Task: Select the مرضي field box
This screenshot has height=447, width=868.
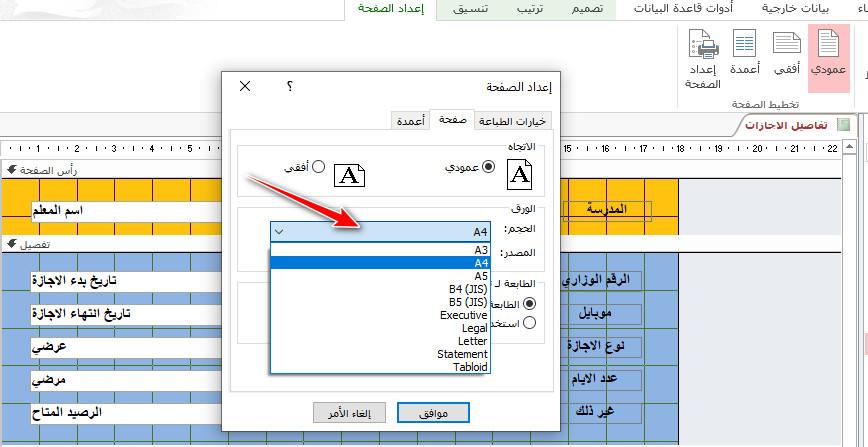Action: (x=127, y=380)
